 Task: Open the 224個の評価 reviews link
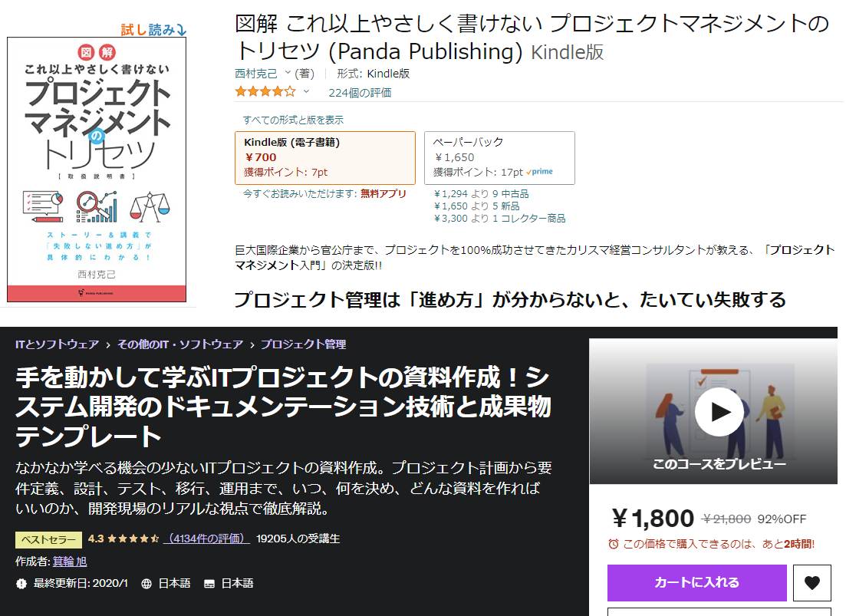(x=360, y=93)
